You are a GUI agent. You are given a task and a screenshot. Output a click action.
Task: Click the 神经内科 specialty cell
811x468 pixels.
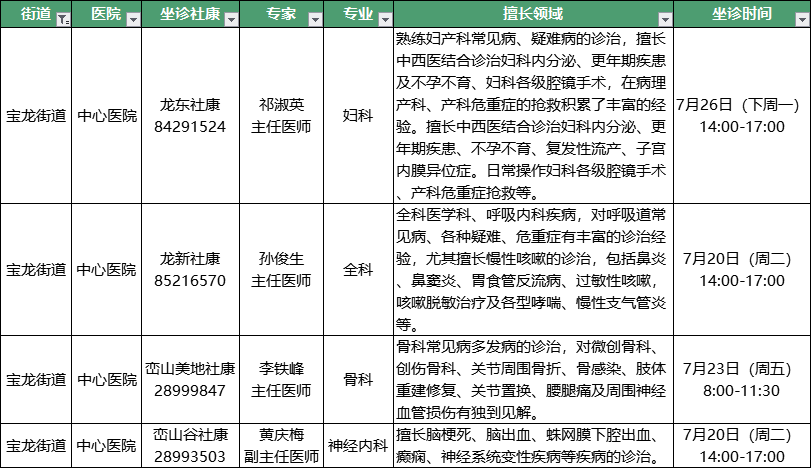pos(358,446)
